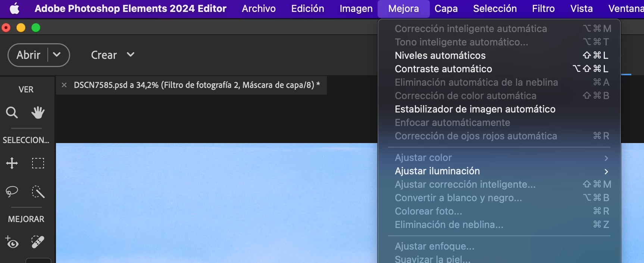This screenshot has height=263, width=644.
Task: Click Colorear foto entry
Action: click(x=499, y=211)
